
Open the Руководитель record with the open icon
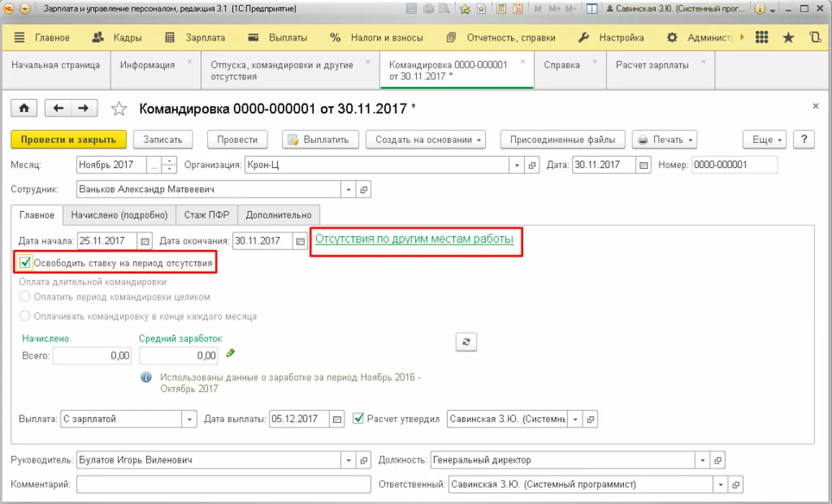coord(364,460)
